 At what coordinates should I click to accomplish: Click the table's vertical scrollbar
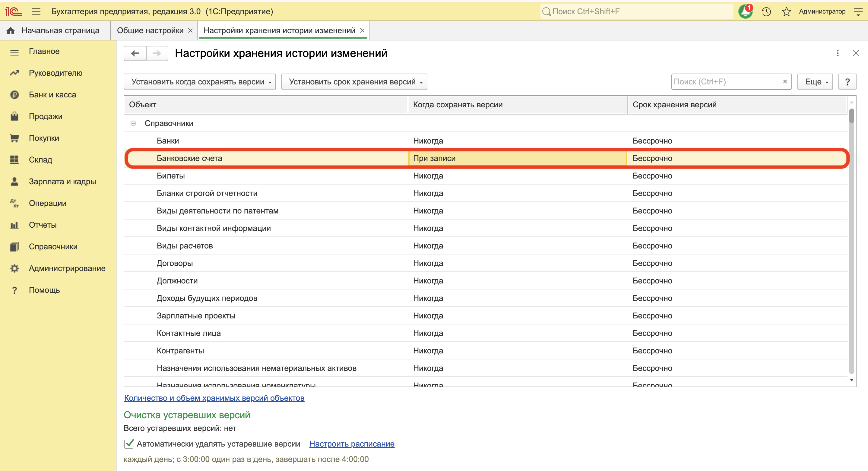coord(851,242)
